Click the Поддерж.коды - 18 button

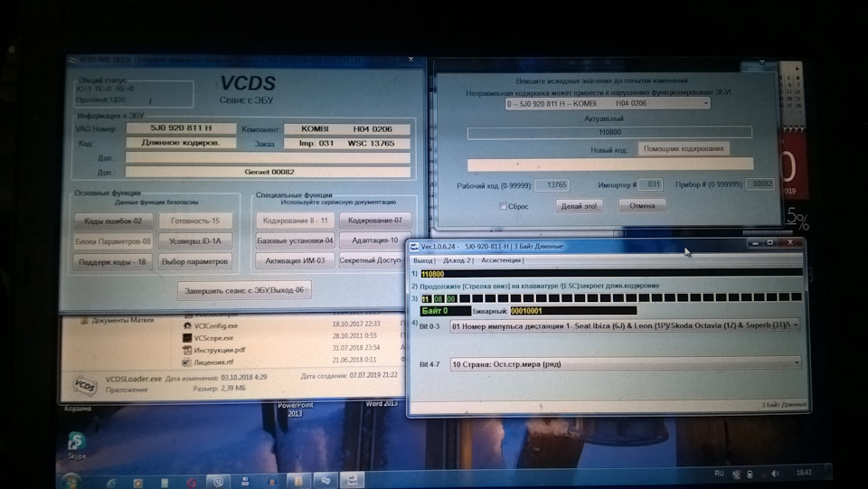click(x=112, y=261)
